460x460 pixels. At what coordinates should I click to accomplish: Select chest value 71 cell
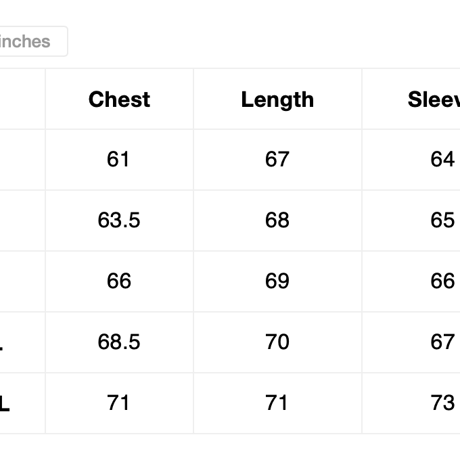pyautogui.click(x=119, y=403)
